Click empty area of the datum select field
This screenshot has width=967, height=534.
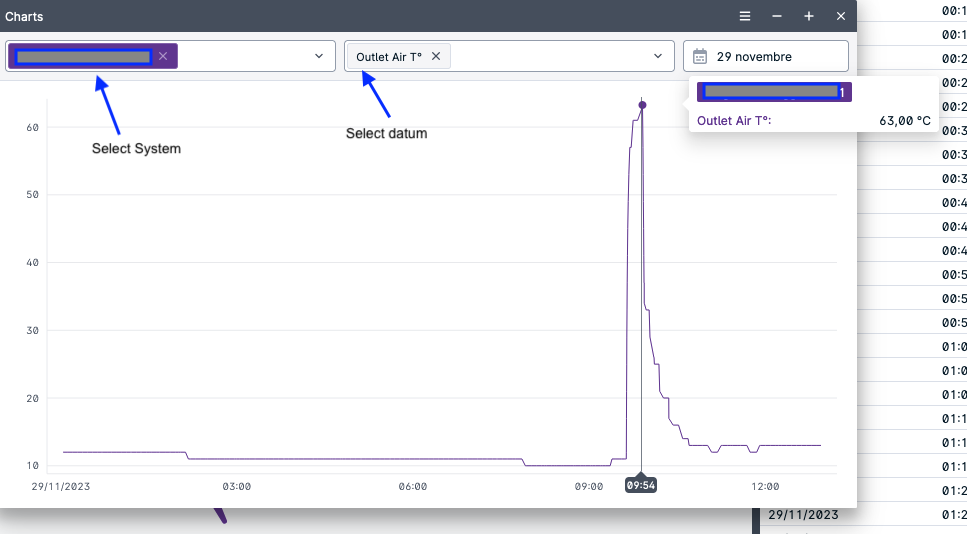pyautogui.click(x=550, y=57)
